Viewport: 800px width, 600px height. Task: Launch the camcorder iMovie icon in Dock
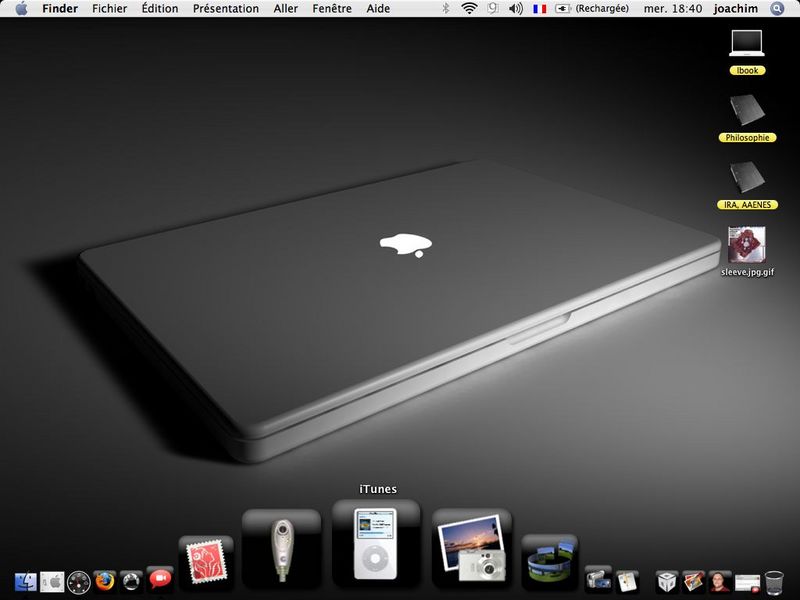(x=598, y=578)
